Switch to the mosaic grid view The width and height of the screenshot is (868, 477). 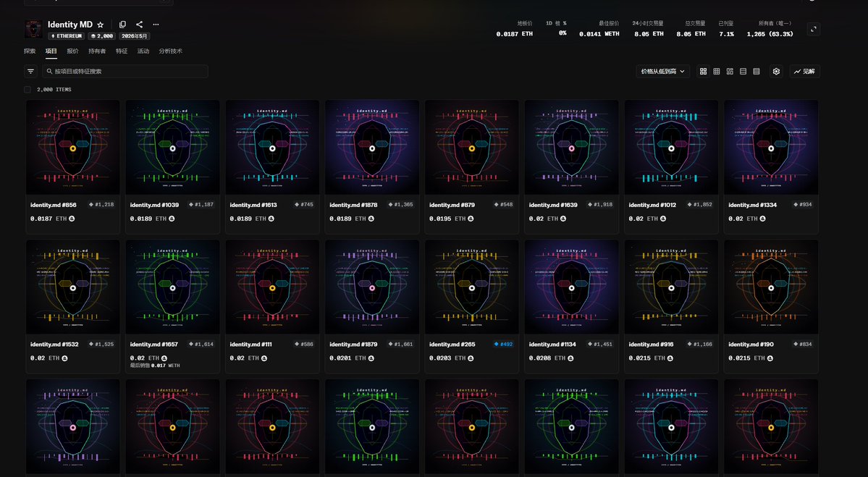pyautogui.click(x=730, y=72)
